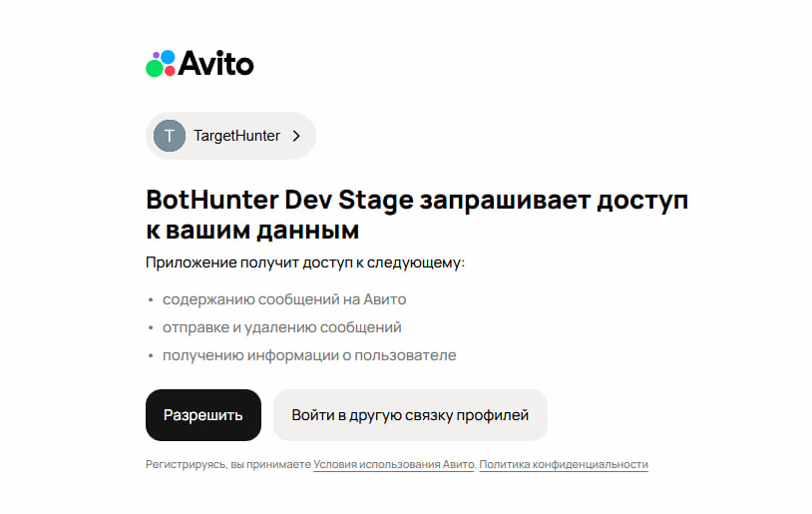
Task: Click the text Регистрируясь, вы принимаете
Action: (227, 464)
